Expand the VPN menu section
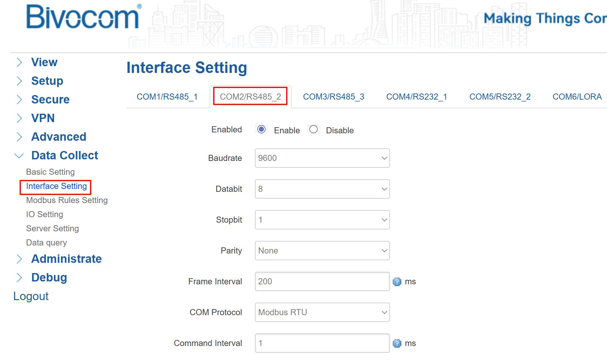607x364 pixels. (43, 118)
